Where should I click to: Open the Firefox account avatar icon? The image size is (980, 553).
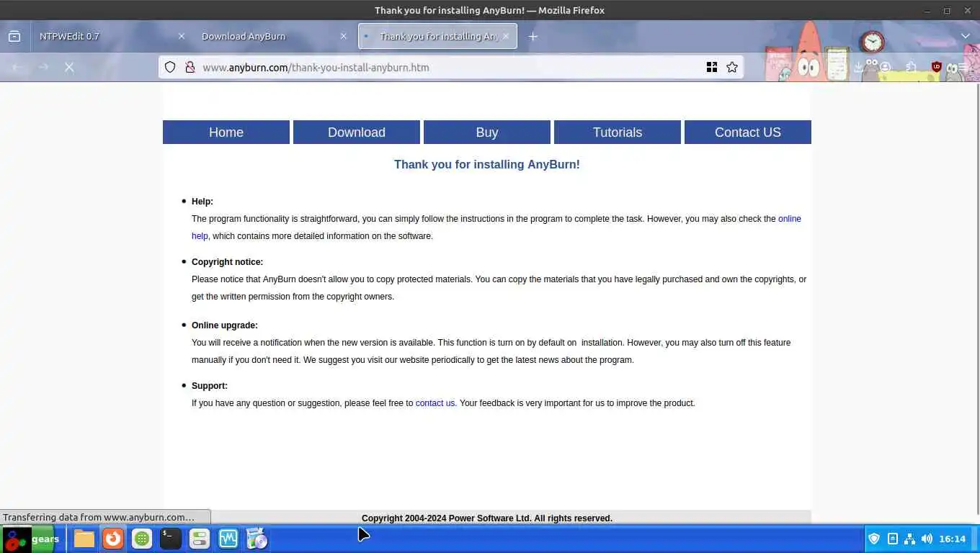pyautogui.click(x=886, y=67)
